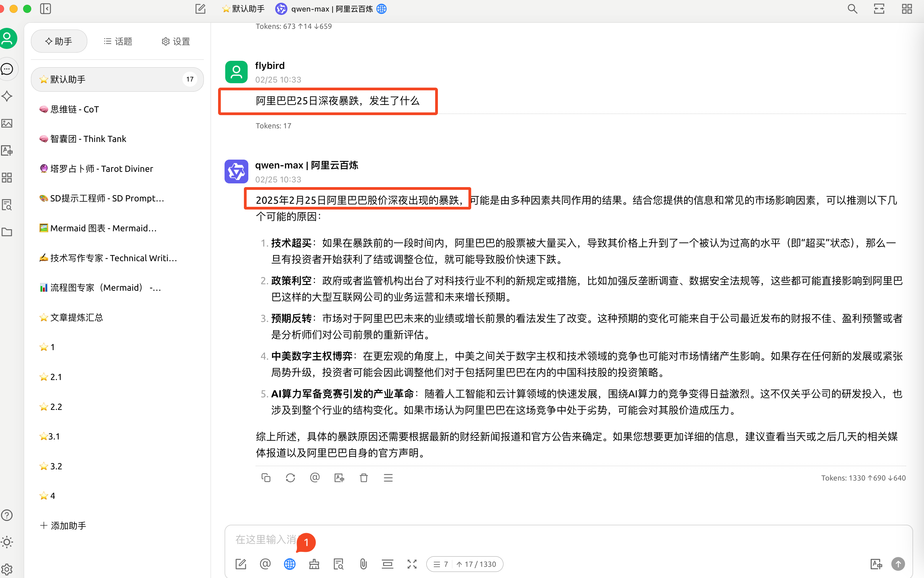Click the copy message icon below the response
Screen dimensions: 924x578
click(266, 477)
